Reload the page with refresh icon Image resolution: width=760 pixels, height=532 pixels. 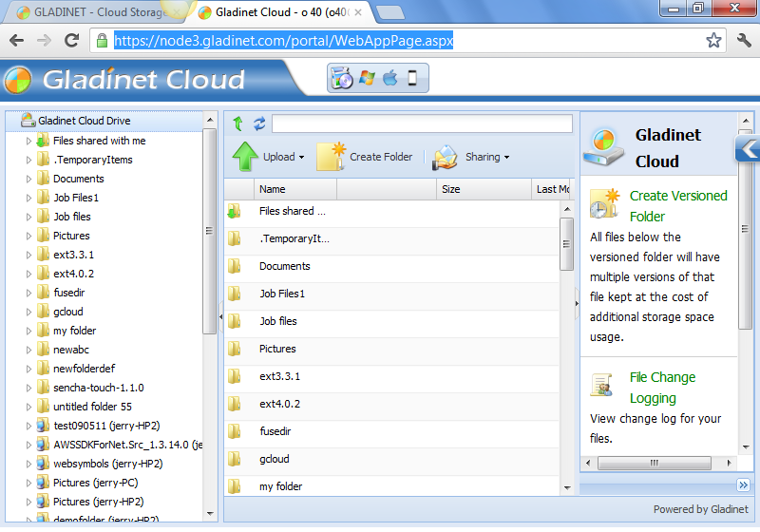72,40
